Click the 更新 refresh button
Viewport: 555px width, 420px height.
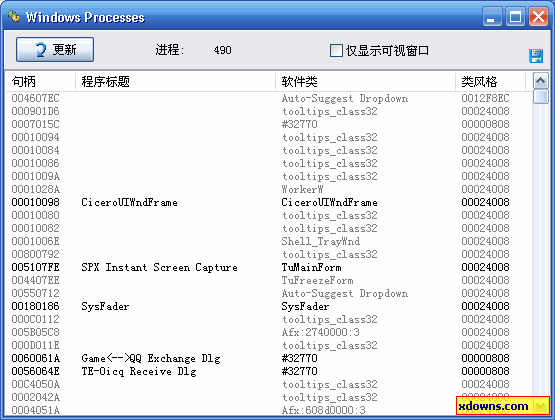(x=55, y=50)
